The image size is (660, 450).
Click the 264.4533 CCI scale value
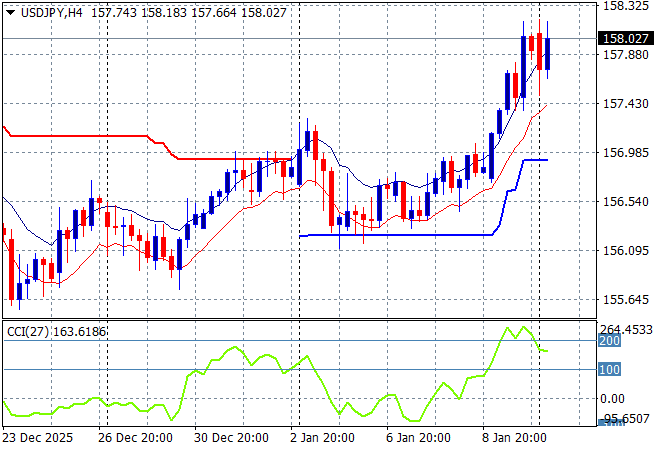pos(628,329)
